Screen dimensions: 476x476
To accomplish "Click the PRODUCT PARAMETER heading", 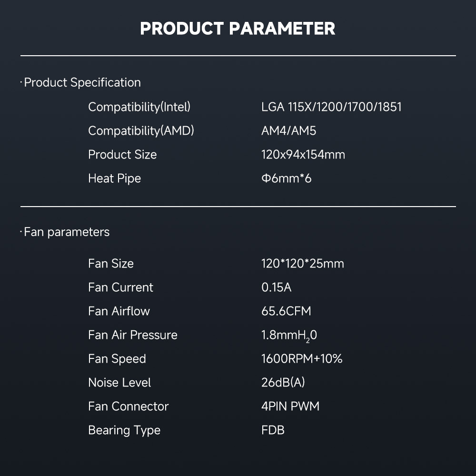I will click(x=238, y=29).
